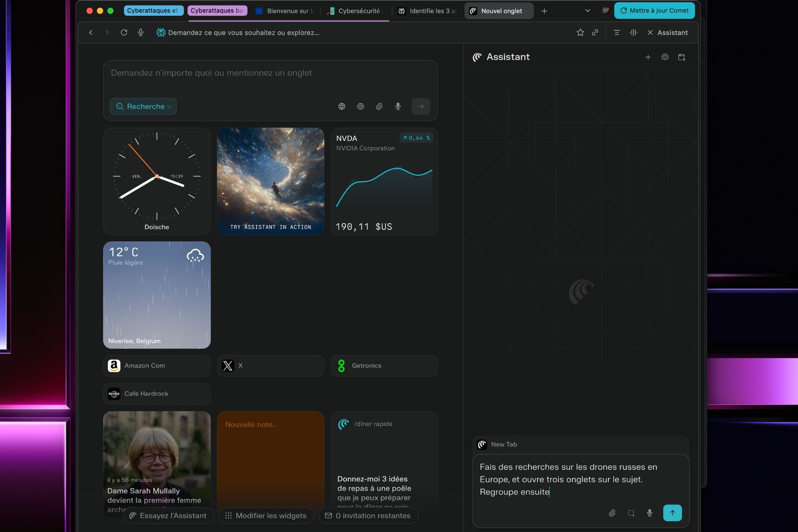The height and width of the screenshot is (532, 798).
Task: Click the Modifier les widgets button
Action: (x=266, y=515)
